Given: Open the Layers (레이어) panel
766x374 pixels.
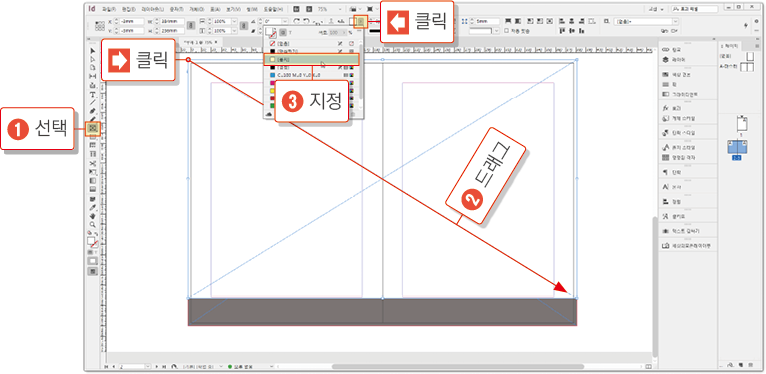Looking at the screenshot, I should click(673, 60).
